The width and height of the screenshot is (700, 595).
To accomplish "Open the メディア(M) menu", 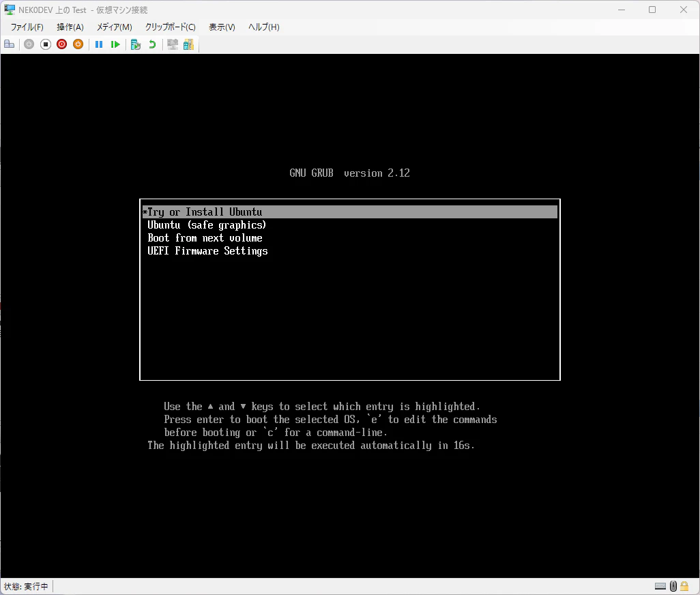I will pyautogui.click(x=115, y=27).
